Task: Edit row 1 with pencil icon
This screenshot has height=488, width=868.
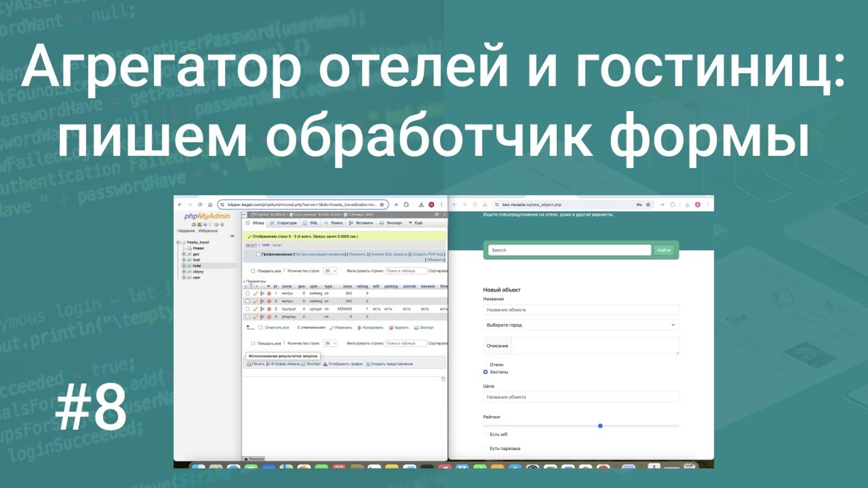Action: 256,293
